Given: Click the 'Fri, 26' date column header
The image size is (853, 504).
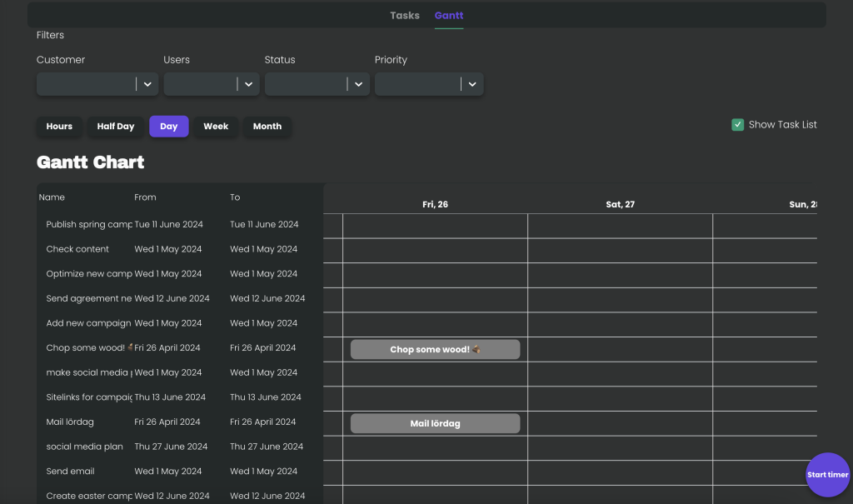Looking at the screenshot, I should [435, 204].
